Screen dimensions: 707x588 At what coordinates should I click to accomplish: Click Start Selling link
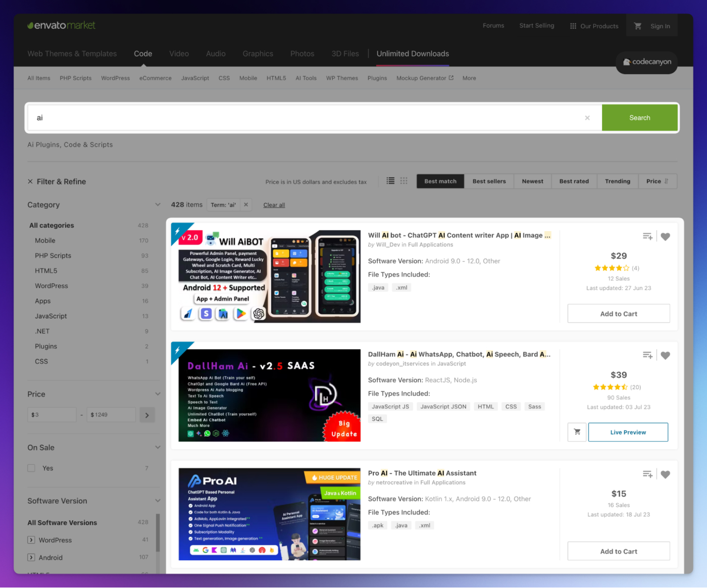click(536, 26)
